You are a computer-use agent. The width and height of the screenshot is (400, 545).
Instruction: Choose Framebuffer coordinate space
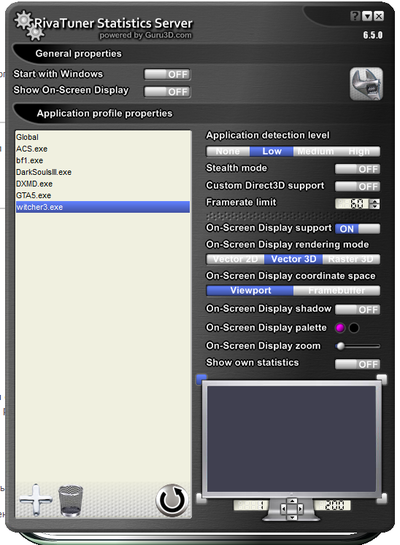click(336, 291)
